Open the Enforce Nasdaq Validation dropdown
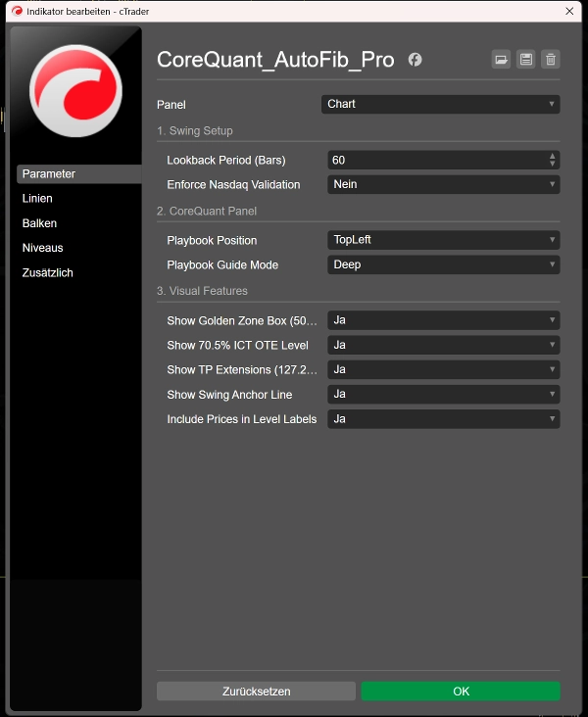The width and height of the screenshot is (588, 717). pyautogui.click(x=443, y=184)
